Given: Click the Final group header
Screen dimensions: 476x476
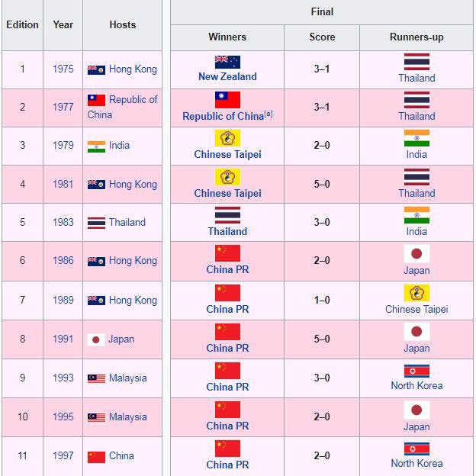Looking at the screenshot, I should 322,12.
